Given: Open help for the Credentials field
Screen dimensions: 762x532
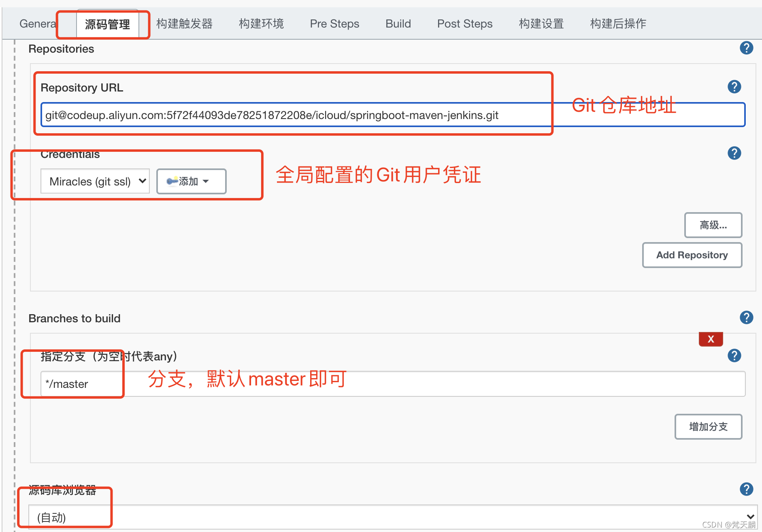Looking at the screenshot, I should 734,153.
